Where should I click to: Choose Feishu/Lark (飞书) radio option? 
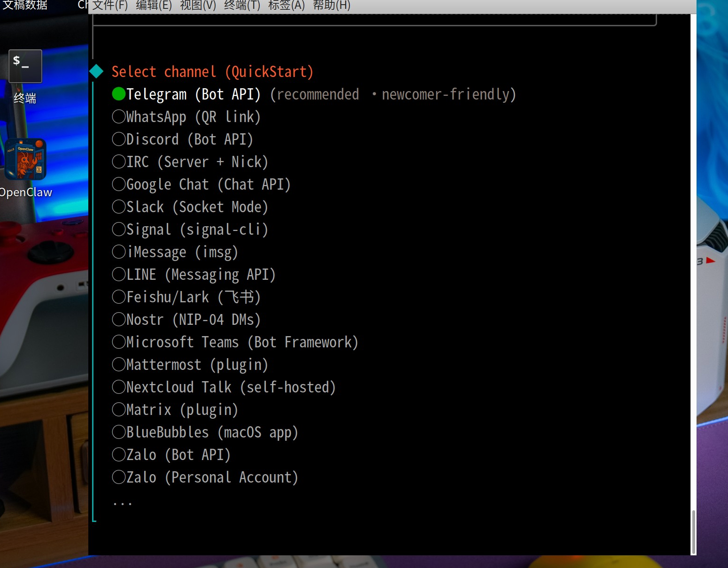119,297
